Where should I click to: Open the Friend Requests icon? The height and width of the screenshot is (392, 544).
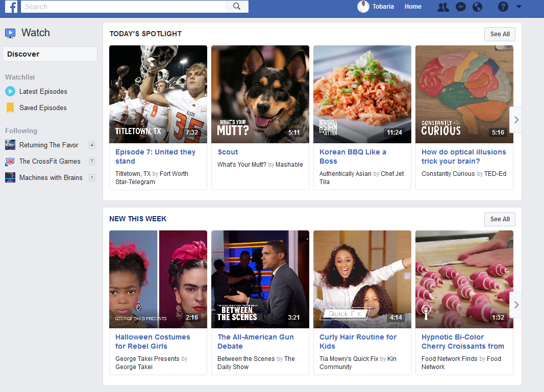click(x=443, y=7)
